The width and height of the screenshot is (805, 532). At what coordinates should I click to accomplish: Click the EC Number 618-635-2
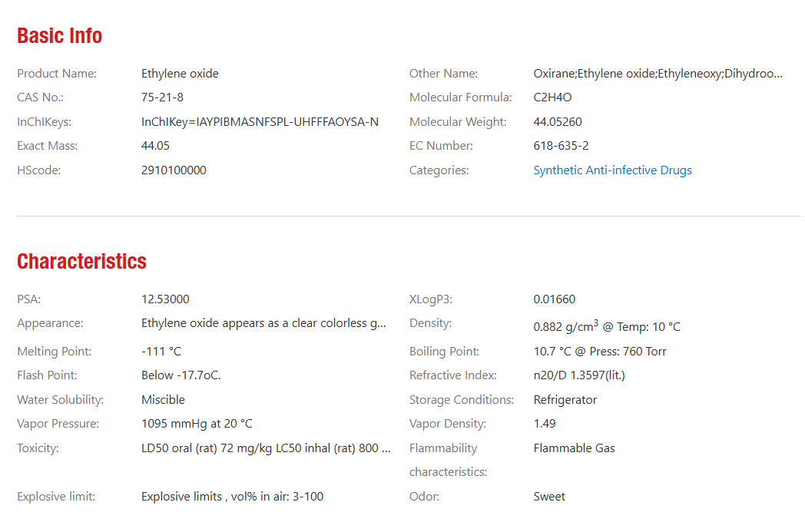(561, 146)
